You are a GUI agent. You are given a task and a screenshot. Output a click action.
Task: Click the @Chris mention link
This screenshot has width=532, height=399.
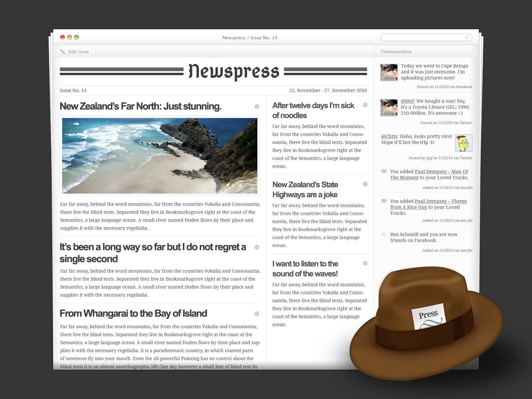pyautogui.click(x=389, y=136)
